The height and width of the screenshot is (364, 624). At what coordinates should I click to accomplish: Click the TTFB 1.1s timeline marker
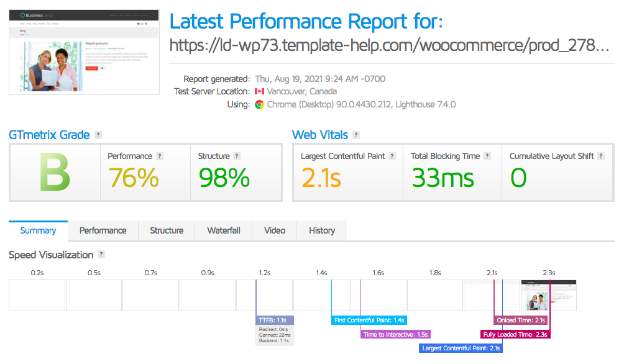[275, 320]
